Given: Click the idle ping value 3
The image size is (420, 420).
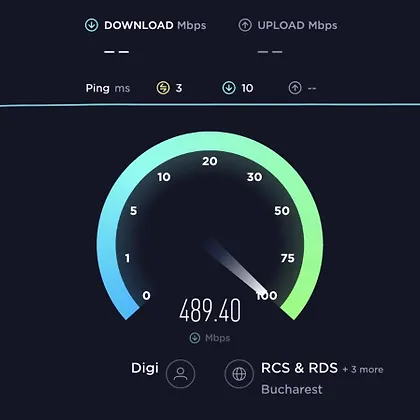Looking at the screenshot, I should click(179, 88).
